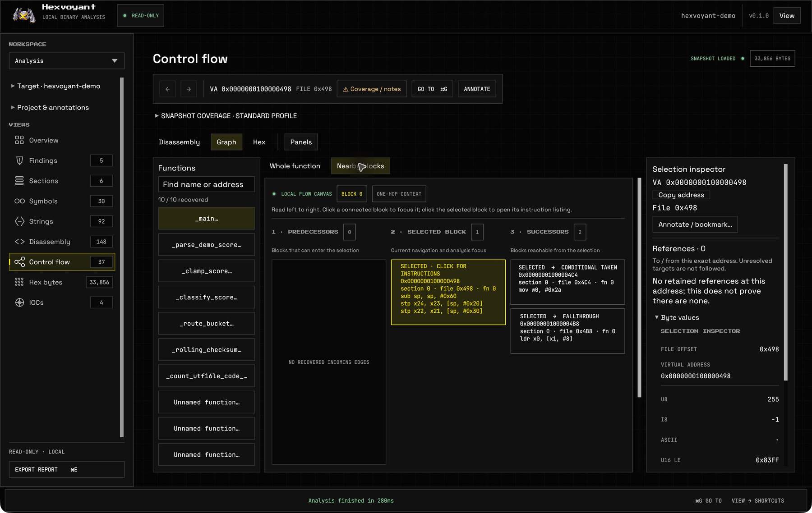The height and width of the screenshot is (513, 812).
Task: Switch to the Disassembly tab
Action: click(x=179, y=142)
